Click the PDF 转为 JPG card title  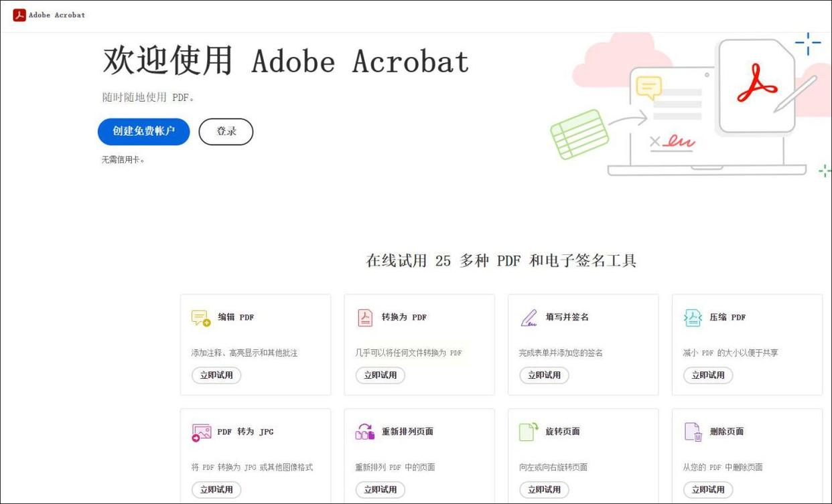point(245,432)
